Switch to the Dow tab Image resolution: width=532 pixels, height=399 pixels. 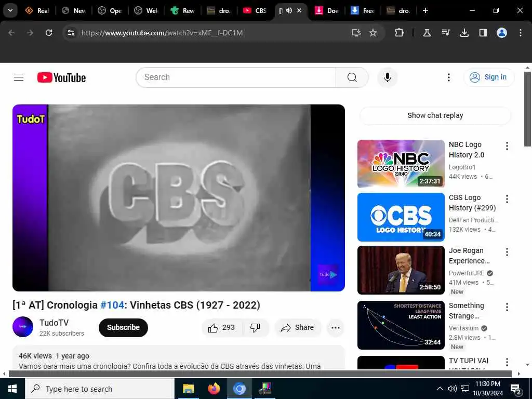(x=326, y=10)
